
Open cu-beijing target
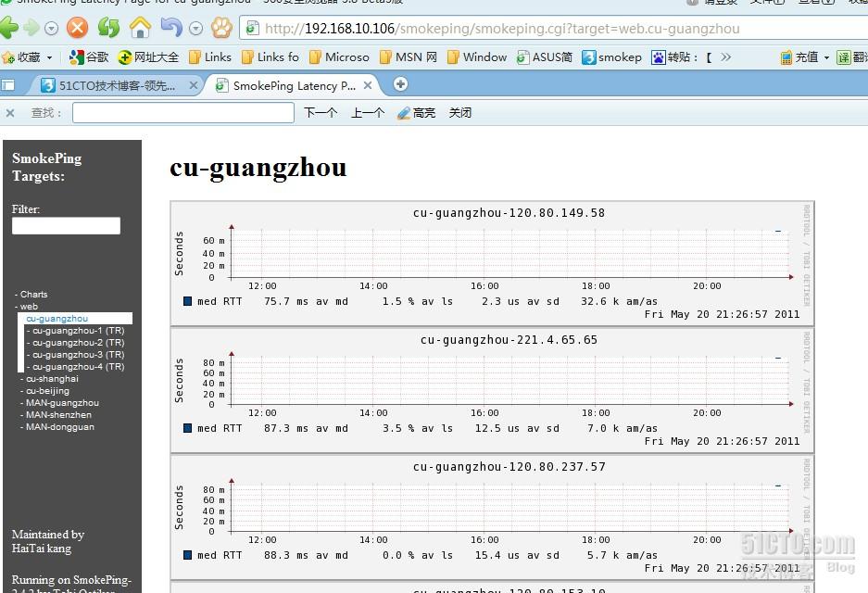(47, 391)
